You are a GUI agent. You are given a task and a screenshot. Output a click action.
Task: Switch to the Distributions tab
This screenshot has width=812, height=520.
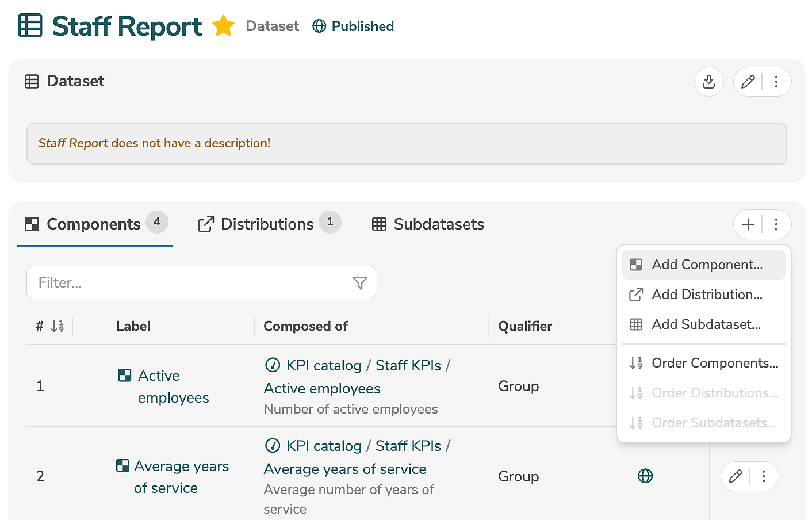click(x=267, y=224)
